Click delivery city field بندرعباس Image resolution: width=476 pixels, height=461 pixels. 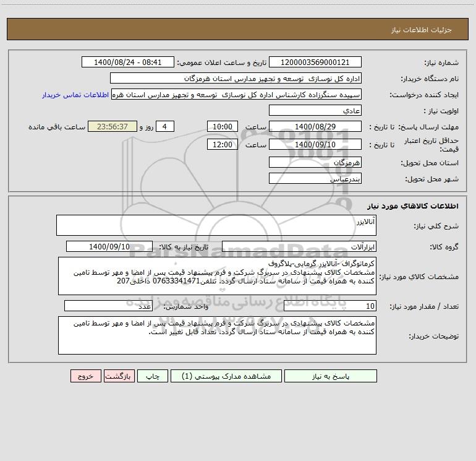[x=315, y=178]
